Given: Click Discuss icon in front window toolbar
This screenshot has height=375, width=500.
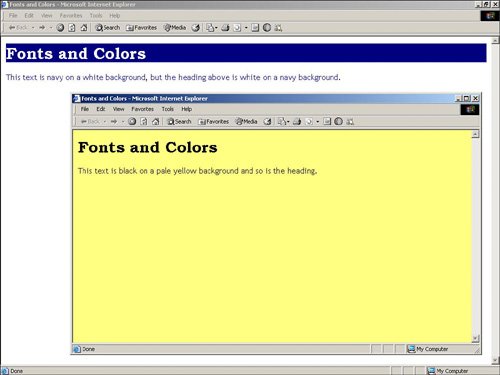Looking at the screenshot, I should pyautogui.click(x=327, y=122).
